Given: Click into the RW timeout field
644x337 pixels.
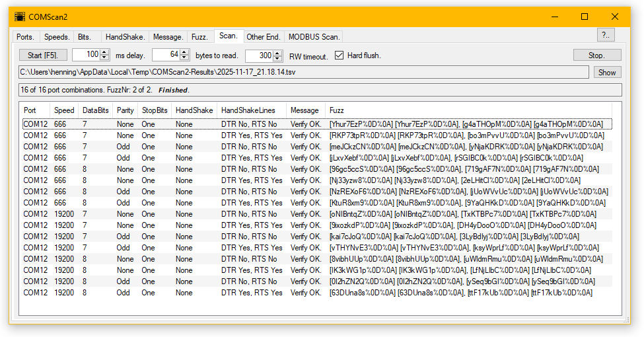Looking at the screenshot, I should click(260, 56).
